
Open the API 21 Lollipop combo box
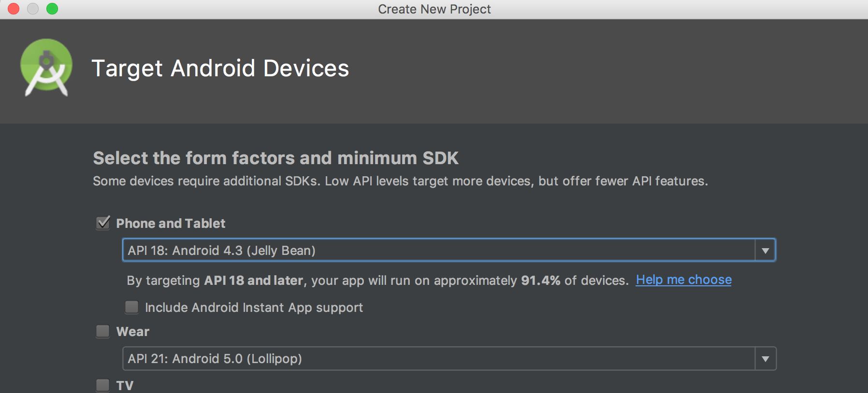438,359
